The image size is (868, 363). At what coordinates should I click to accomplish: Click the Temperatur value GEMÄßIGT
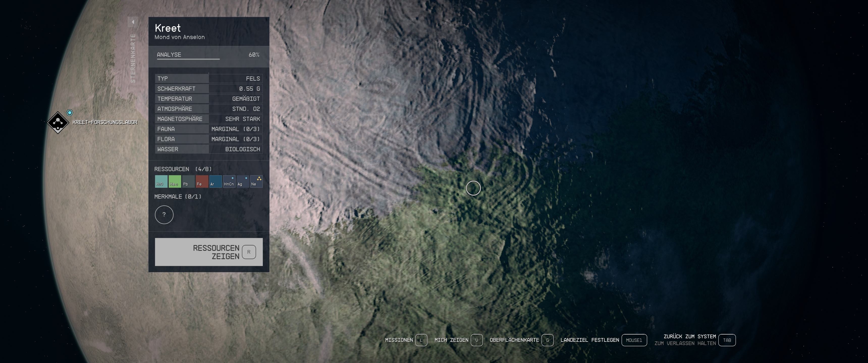[246, 99]
